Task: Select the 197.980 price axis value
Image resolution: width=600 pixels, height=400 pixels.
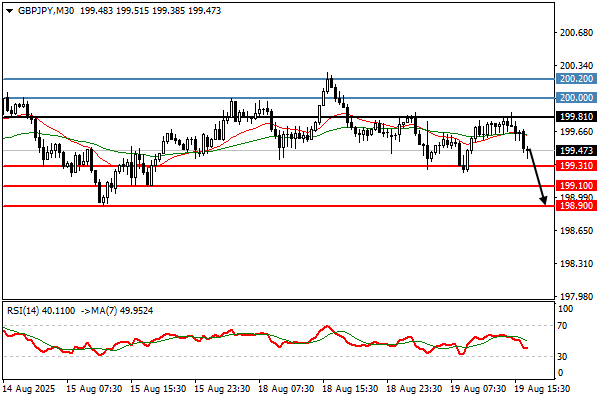Action: click(576, 296)
